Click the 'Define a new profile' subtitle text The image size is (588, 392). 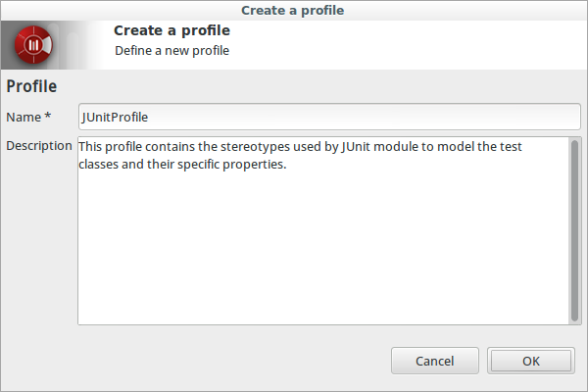[171, 51]
